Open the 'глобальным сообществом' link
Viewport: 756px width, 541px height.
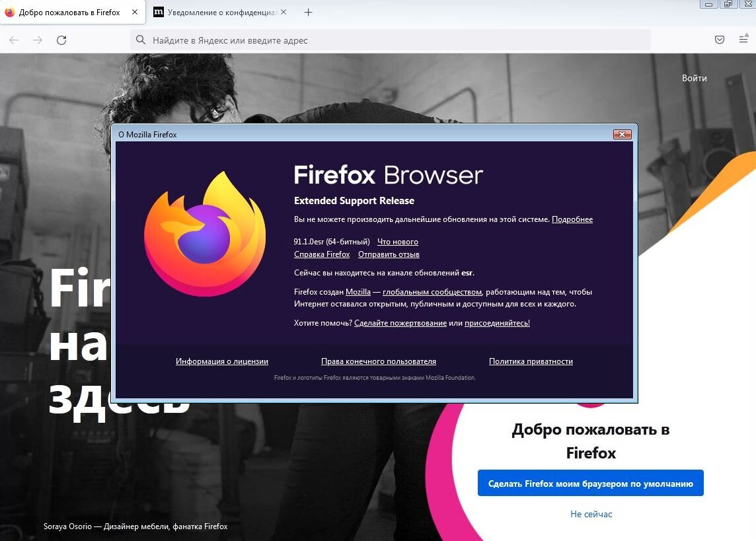[x=432, y=292]
